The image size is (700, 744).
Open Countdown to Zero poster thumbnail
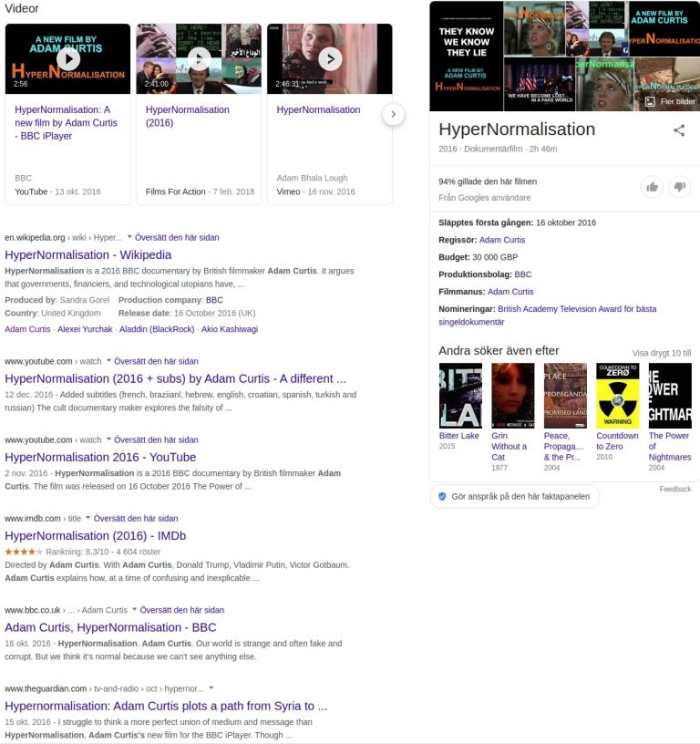tap(617, 396)
